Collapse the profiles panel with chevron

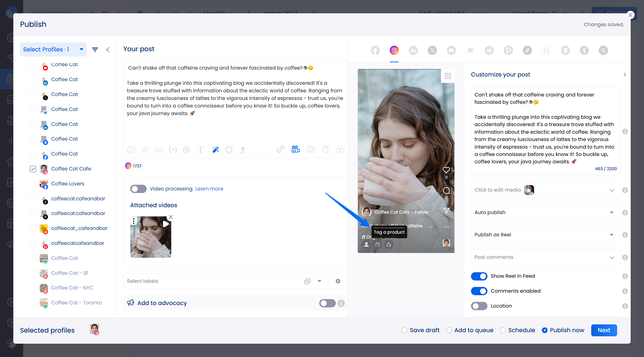[108, 50]
